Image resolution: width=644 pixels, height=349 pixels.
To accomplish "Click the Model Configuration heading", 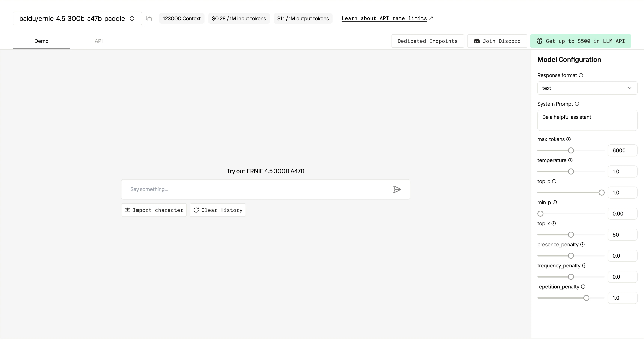I will tap(569, 60).
